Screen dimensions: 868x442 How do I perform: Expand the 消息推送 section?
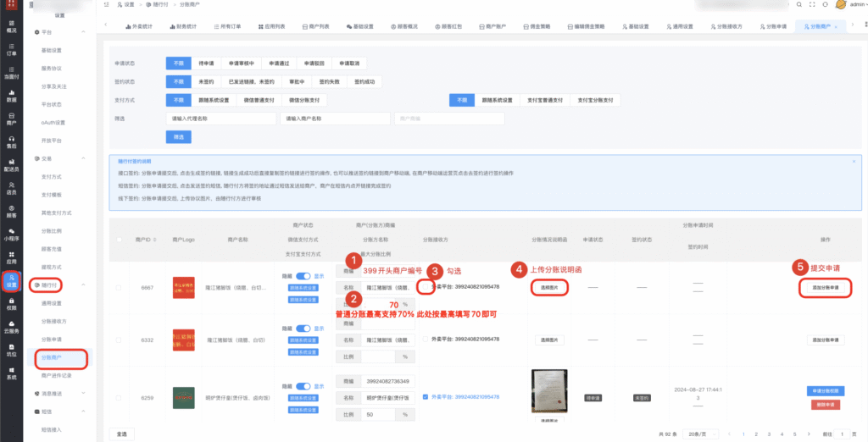(x=84, y=394)
